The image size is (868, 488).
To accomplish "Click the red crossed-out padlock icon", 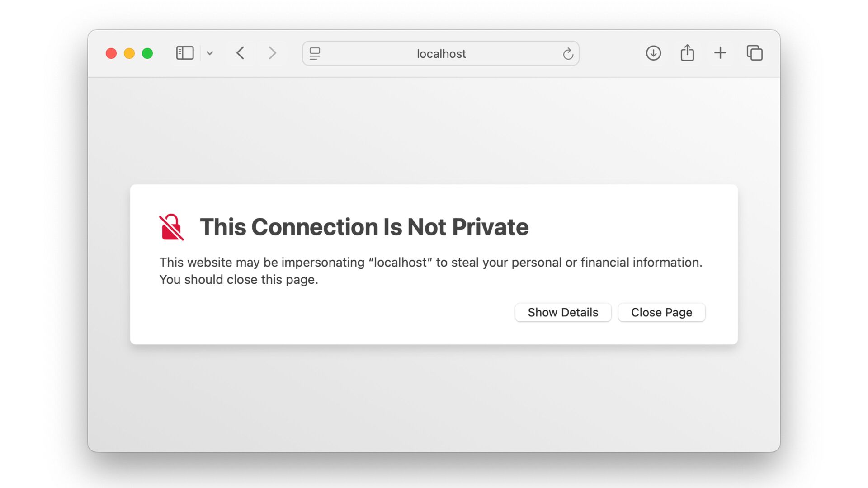I will [x=171, y=227].
